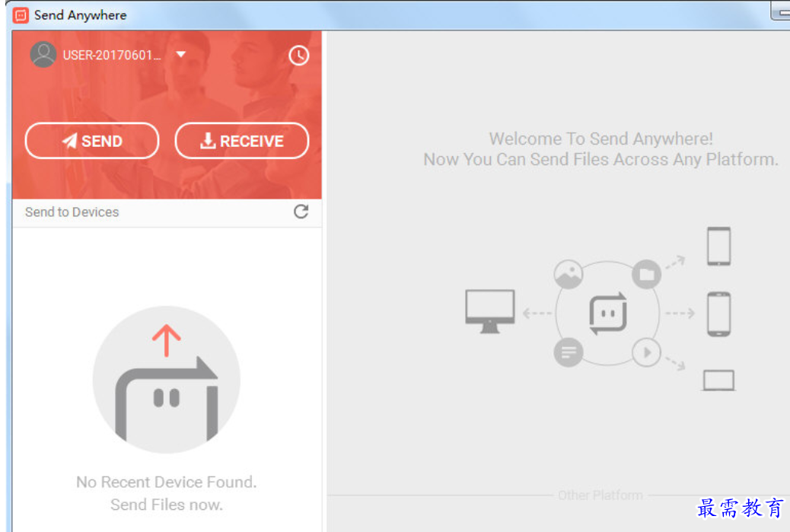The image size is (790, 532).
Task: Select the USER-20170601 account name
Action: [x=112, y=55]
